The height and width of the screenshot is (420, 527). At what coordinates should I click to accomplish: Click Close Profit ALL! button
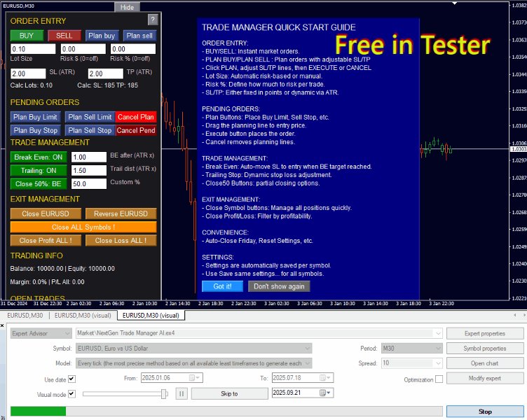[x=46, y=240]
